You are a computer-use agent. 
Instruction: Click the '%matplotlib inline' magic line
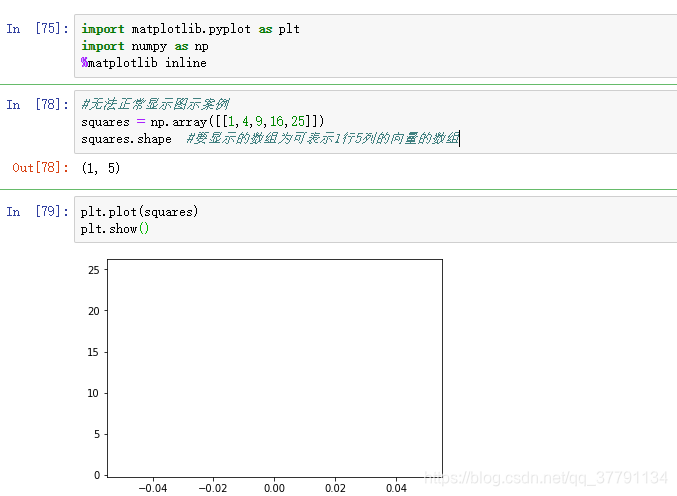coord(144,63)
